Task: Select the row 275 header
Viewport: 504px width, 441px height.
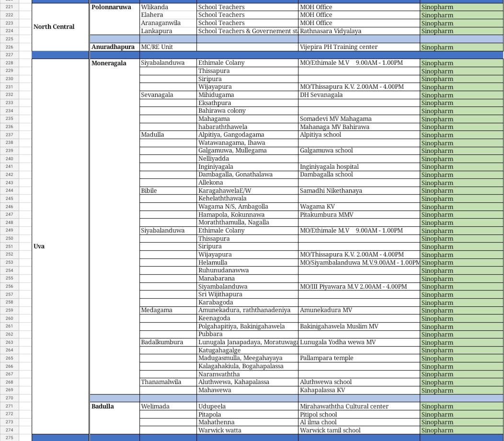Action: pos(9,438)
